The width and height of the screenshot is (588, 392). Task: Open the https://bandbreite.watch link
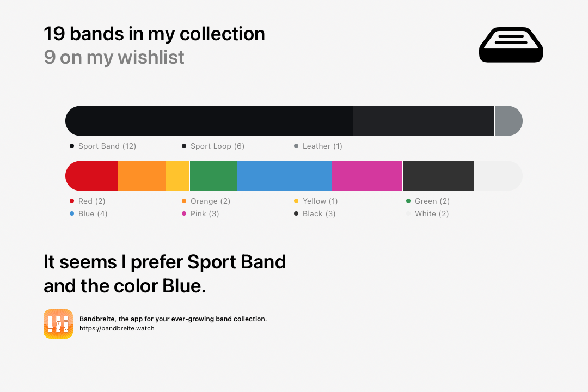(x=117, y=328)
